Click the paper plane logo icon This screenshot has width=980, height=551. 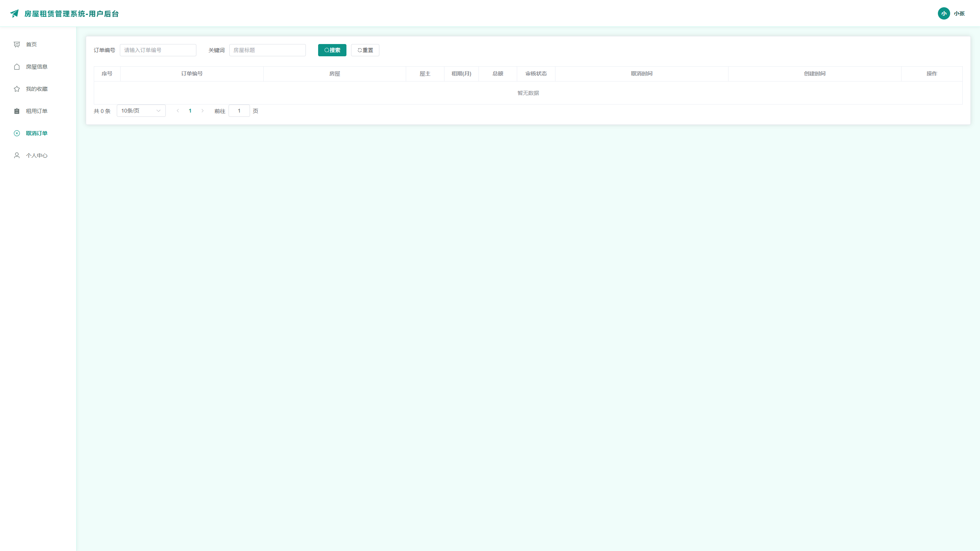(15, 13)
